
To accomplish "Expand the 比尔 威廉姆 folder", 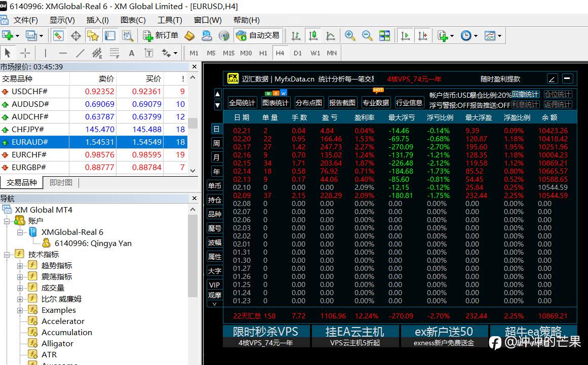I will [x=20, y=299].
